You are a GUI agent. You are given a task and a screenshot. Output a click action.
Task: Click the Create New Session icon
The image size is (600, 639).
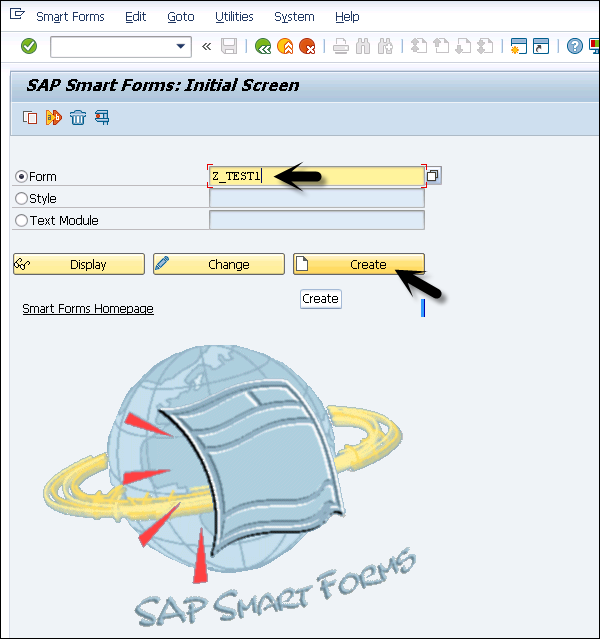coord(518,46)
